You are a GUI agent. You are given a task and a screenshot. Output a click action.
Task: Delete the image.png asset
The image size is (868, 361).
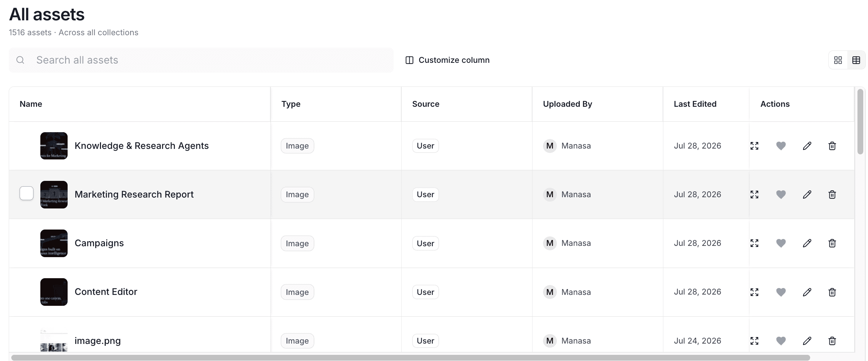[x=832, y=341]
